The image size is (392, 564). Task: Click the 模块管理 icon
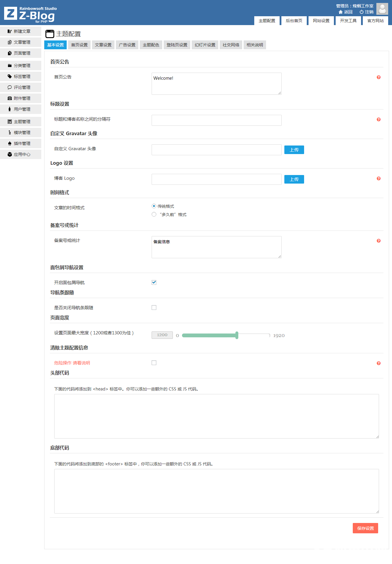10,133
